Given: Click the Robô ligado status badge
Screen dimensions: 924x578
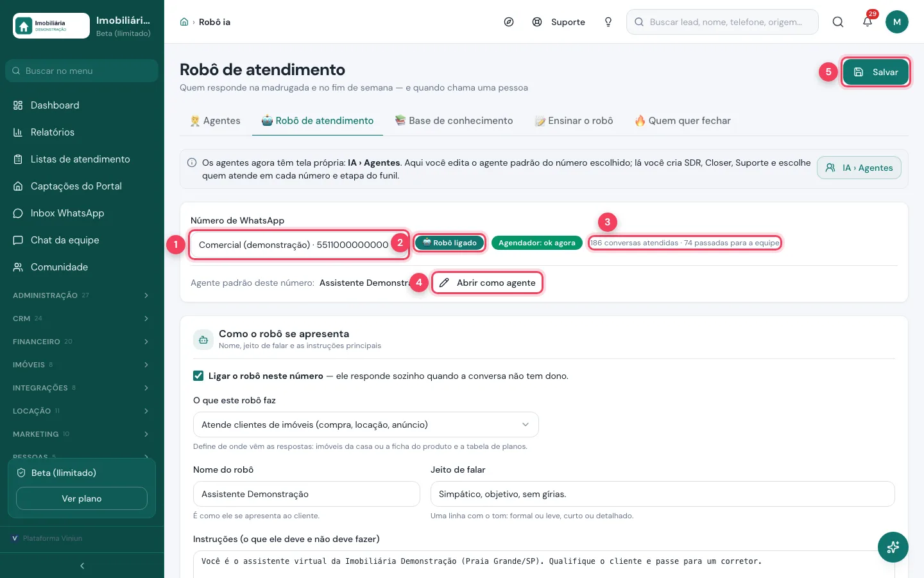Looking at the screenshot, I should tap(450, 243).
